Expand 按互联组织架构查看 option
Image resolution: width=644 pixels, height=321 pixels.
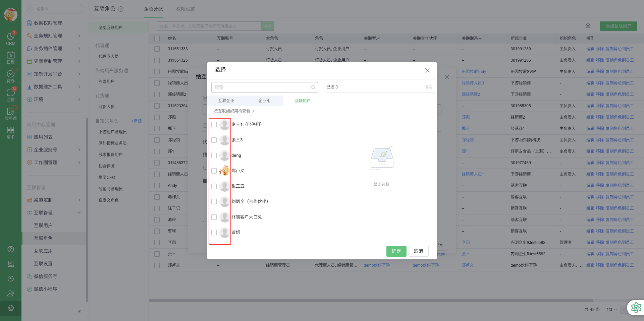coord(234,111)
